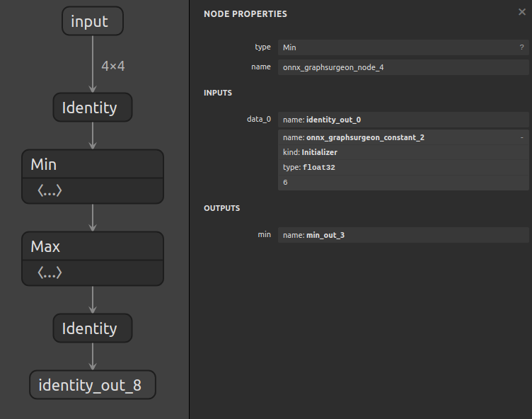Viewport: 532px width, 419px height.
Task: Select the identity_out_8 output node
Action: click(93, 385)
